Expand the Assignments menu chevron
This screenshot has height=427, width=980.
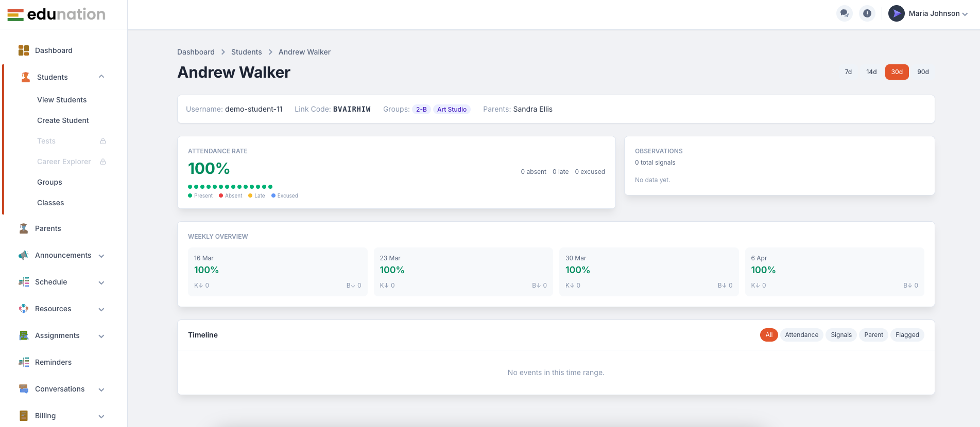tap(101, 336)
